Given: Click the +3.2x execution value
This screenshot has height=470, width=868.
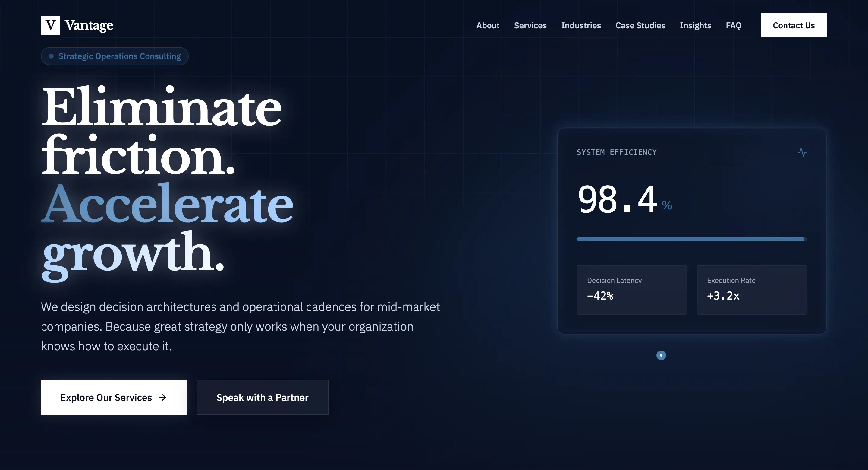Looking at the screenshot, I should coord(723,296).
